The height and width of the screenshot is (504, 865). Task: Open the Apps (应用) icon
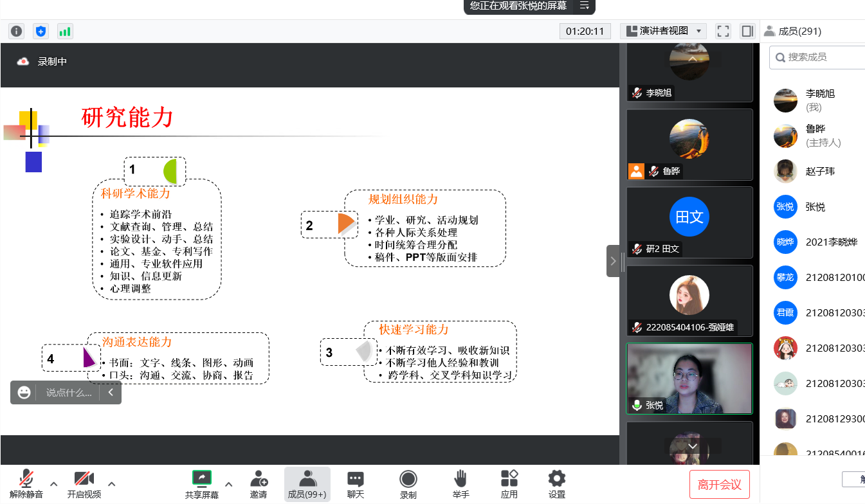(x=509, y=484)
